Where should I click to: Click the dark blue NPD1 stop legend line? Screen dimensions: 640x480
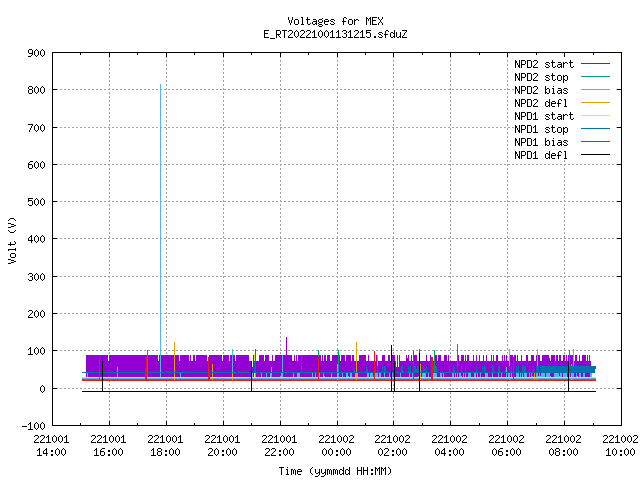596,129
